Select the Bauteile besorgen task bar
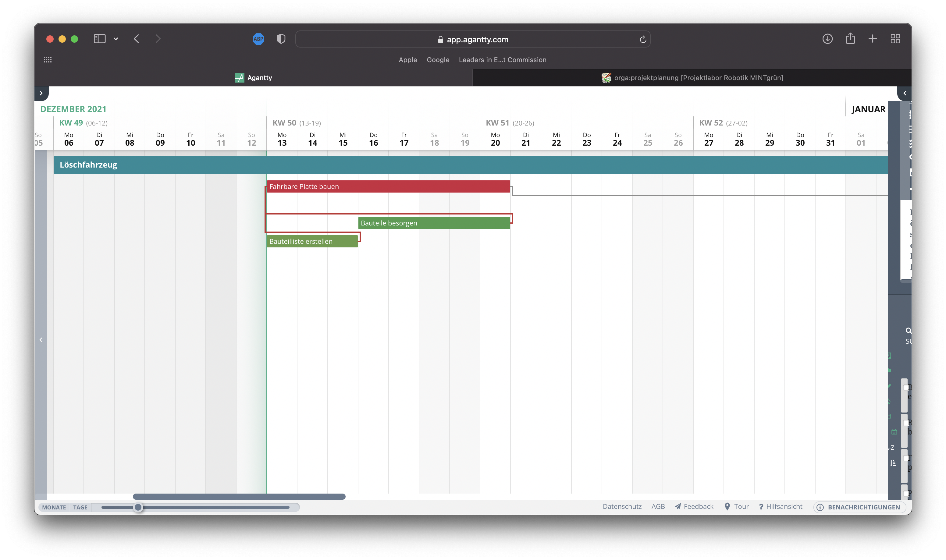The image size is (946, 560). 434,223
